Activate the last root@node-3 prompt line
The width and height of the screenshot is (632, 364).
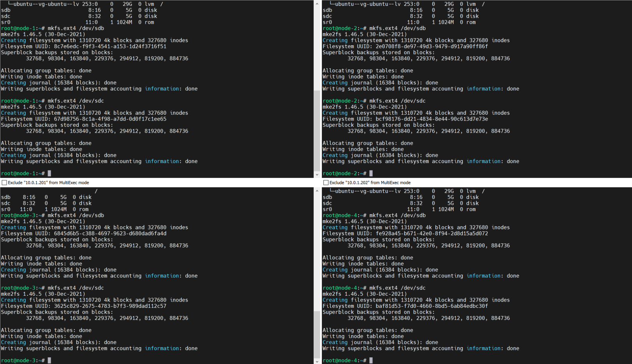pyautogui.click(x=50, y=360)
